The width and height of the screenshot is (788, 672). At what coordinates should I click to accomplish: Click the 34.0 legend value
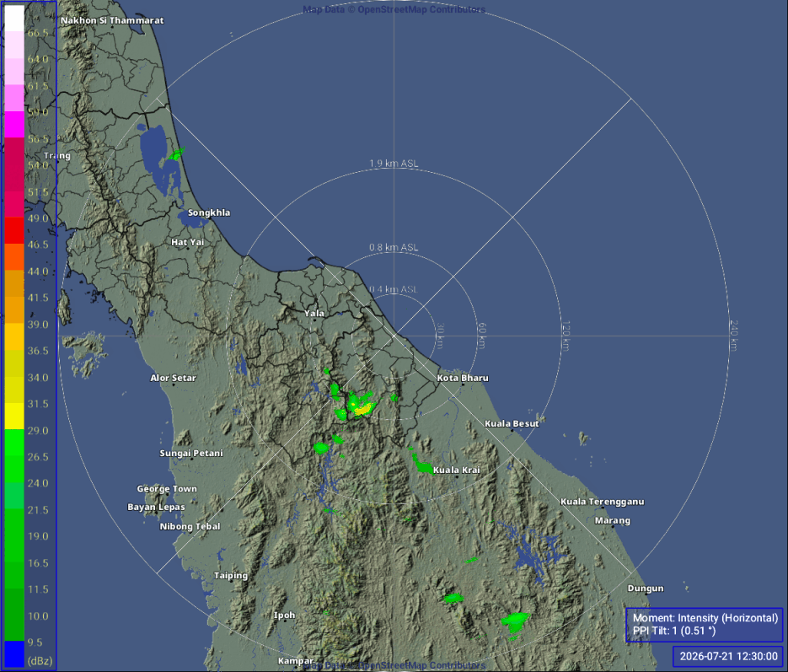38,378
